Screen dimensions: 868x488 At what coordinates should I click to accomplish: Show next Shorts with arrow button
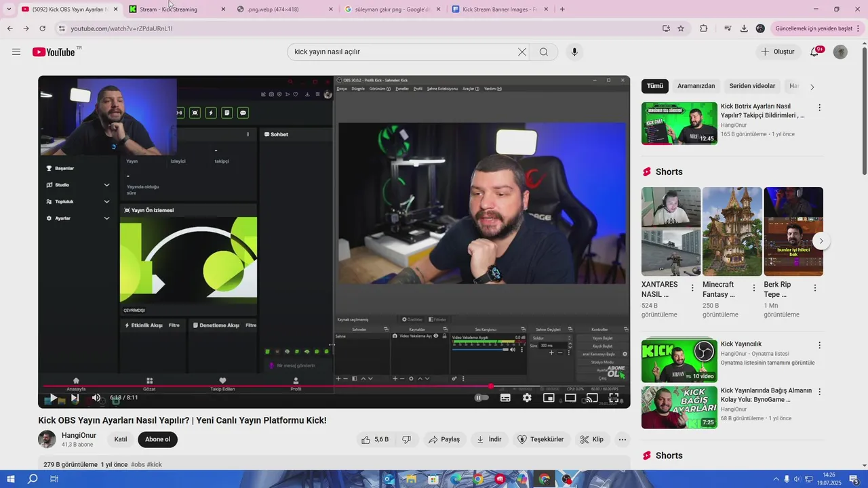click(x=821, y=241)
